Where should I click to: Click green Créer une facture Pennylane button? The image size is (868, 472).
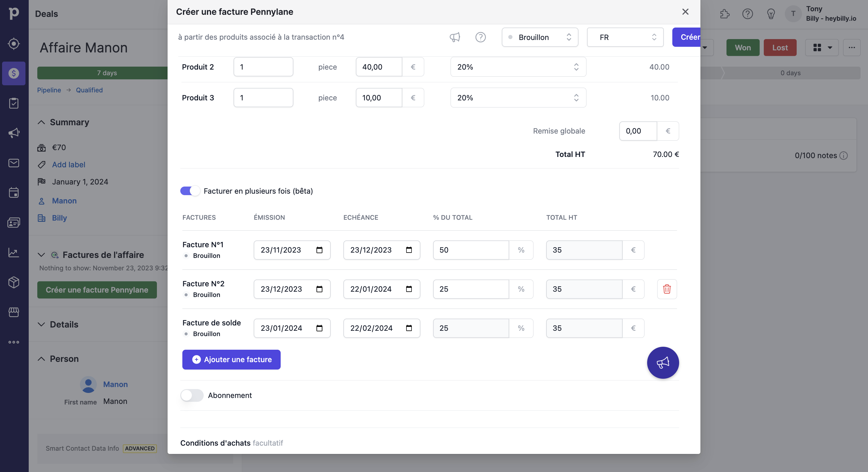click(97, 290)
